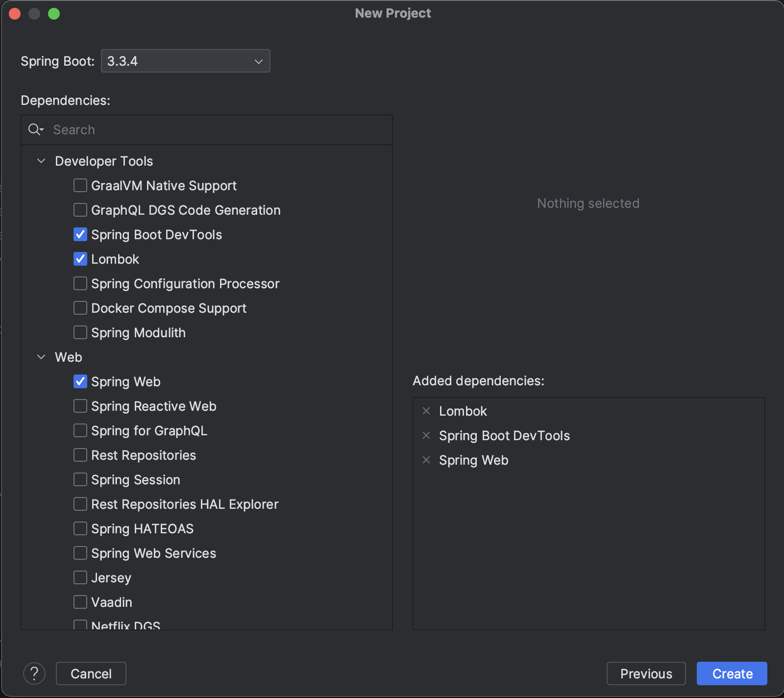The width and height of the screenshot is (784, 698).
Task: Select the Web category label
Action: coord(69,357)
